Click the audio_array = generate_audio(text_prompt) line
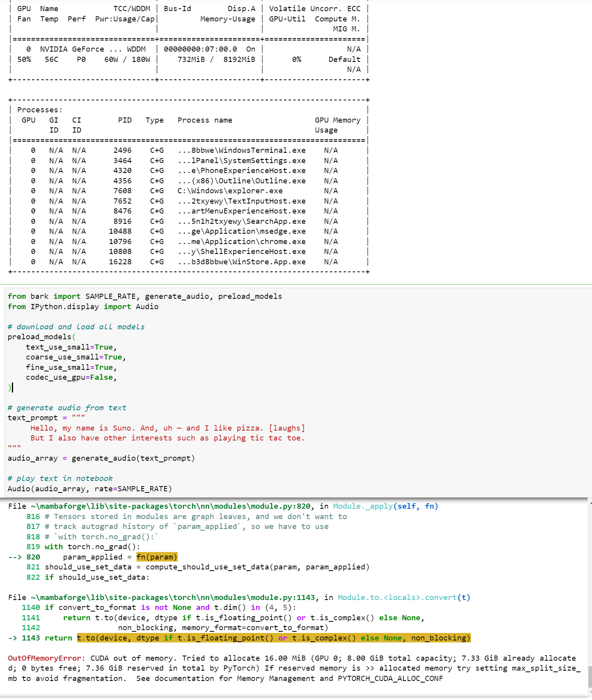Screen dimensions: 592x700 101,458
